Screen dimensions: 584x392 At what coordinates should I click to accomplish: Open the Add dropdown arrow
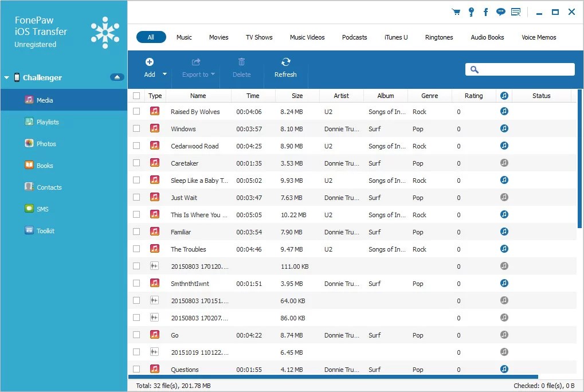click(x=164, y=74)
